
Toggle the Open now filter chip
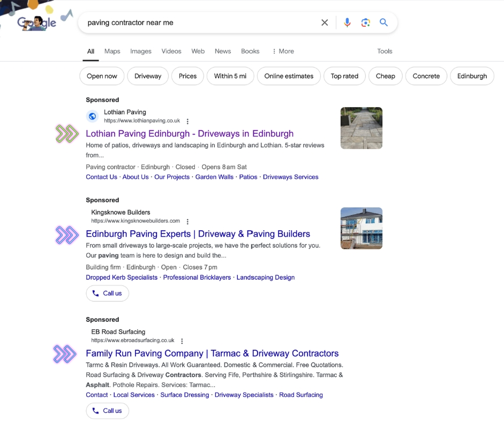click(102, 76)
